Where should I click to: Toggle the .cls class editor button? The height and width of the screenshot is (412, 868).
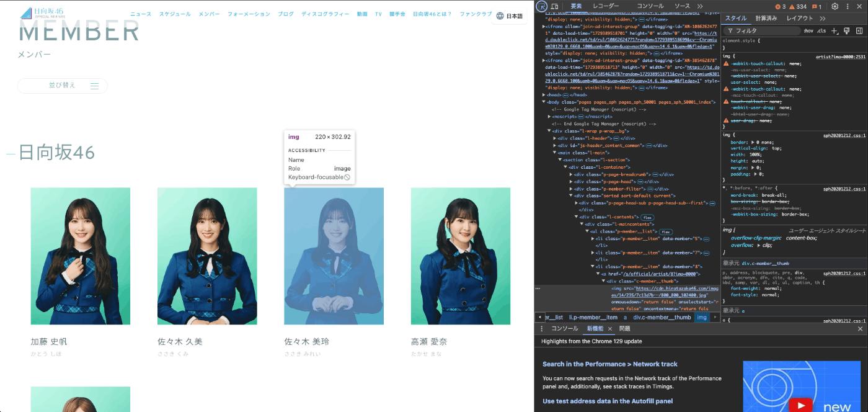[x=821, y=30]
